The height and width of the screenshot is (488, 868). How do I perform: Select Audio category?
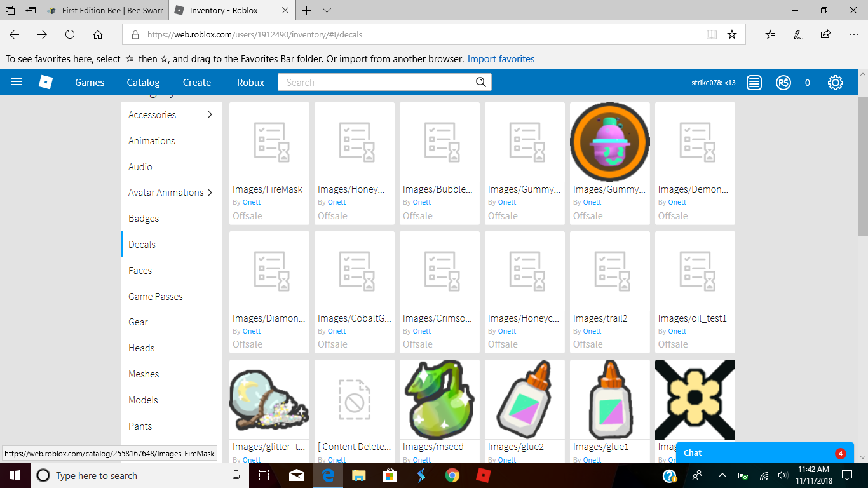tap(140, 166)
